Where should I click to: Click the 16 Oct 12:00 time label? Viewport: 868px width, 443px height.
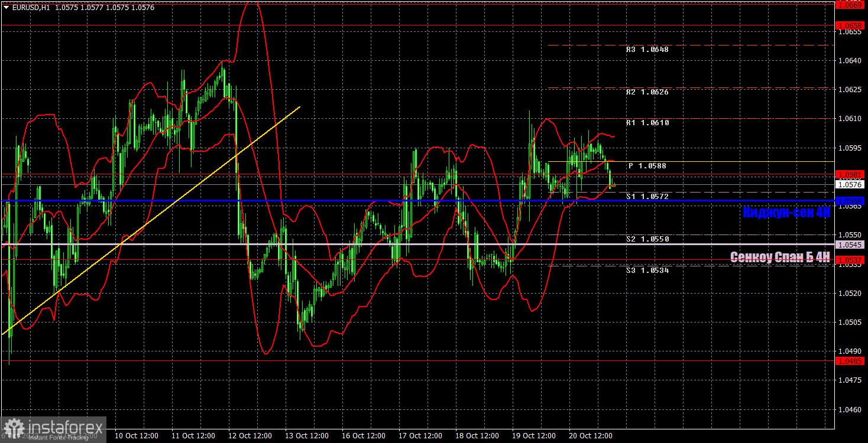364,436
